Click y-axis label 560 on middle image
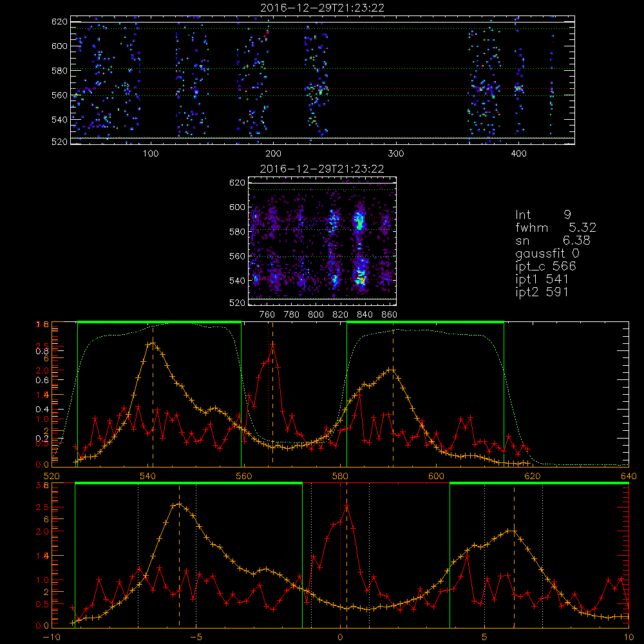This screenshot has width=644, height=644. coord(237,256)
